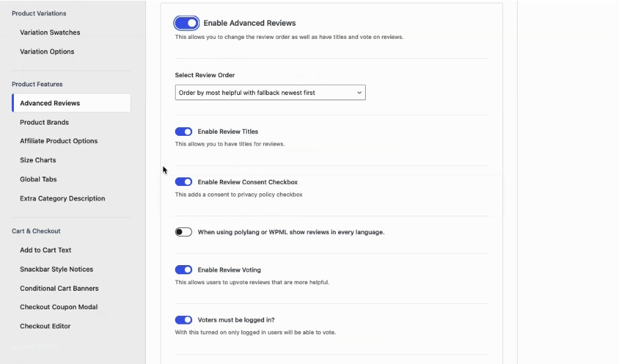Navigate to Checkout Editor
The width and height of the screenshot is (620, 364).
[45, 326]
